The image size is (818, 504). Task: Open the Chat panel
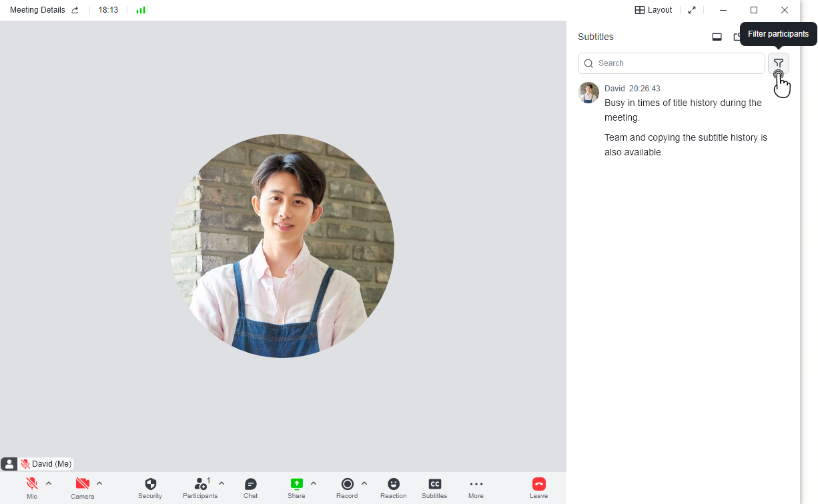250,485
